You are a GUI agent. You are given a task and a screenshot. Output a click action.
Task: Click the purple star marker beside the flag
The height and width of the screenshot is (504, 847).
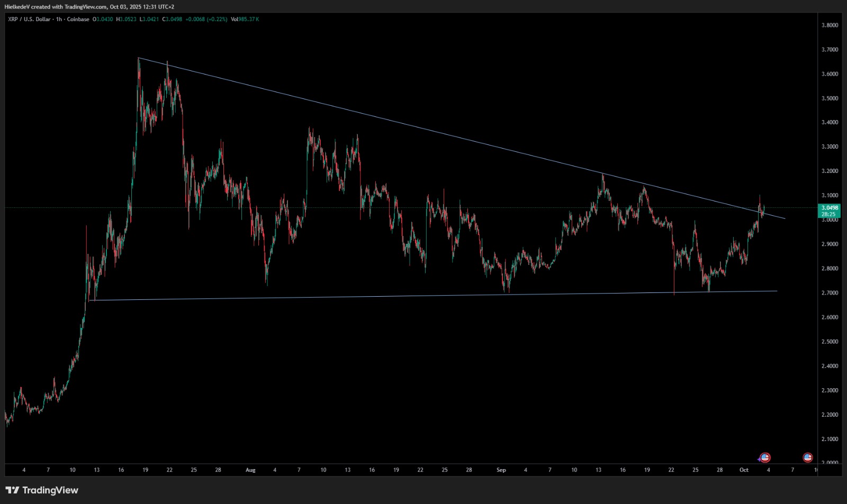[759, 459]
